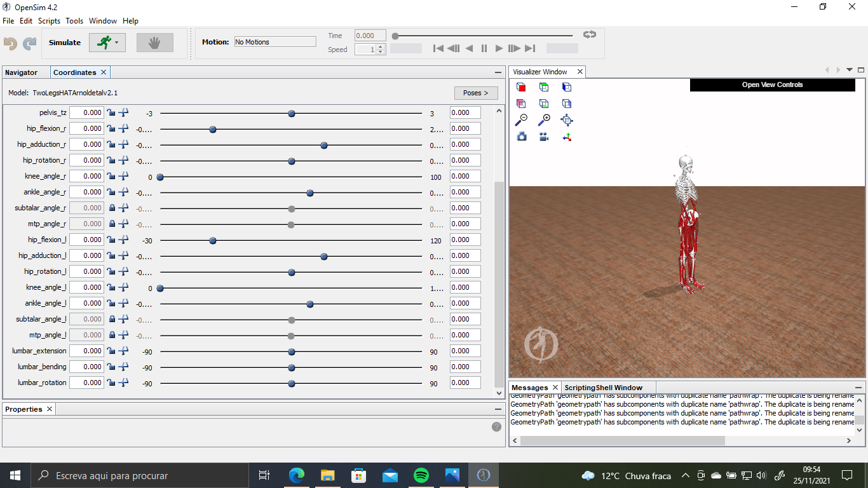Toggle the lock for knee_angle_r
868x488 pixels.
pyautogui.click(x=112, y=176)
